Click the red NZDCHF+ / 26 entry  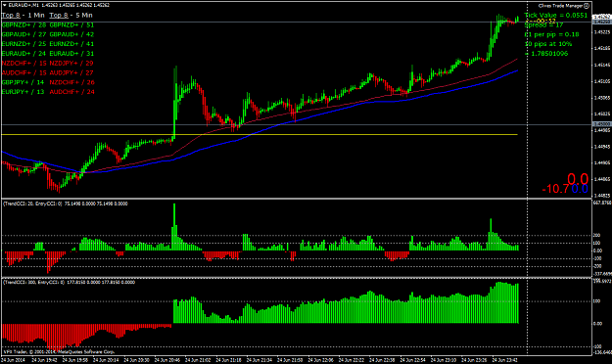[71, 82]
